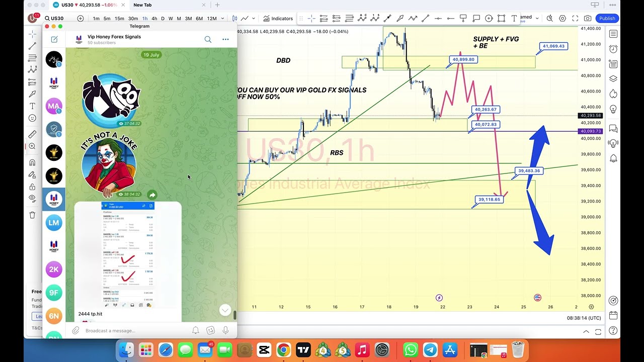This screenshot has width=644, height=362.
Task: Select the ruler measure tool
Action: pyautogui.click(x=32, y=134)
